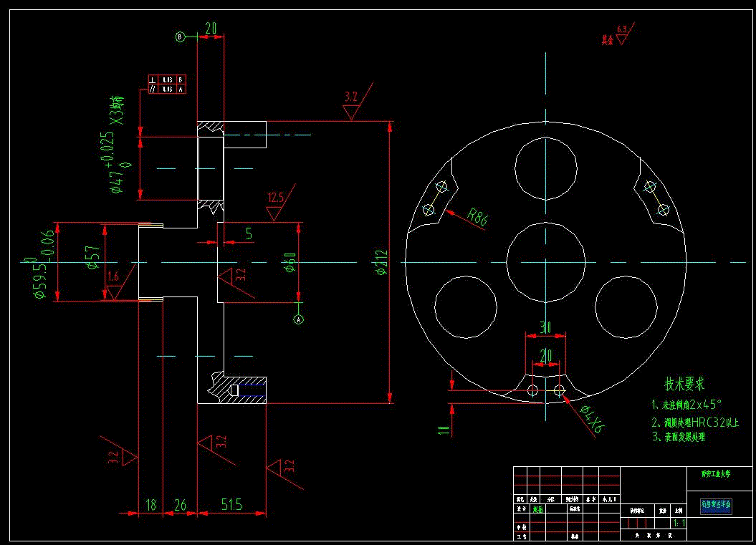The width and height of the screenshot is (756, 545).
Task: Click the 技术要求 heading
Action: pyautogui.click(x=684, y=384)
